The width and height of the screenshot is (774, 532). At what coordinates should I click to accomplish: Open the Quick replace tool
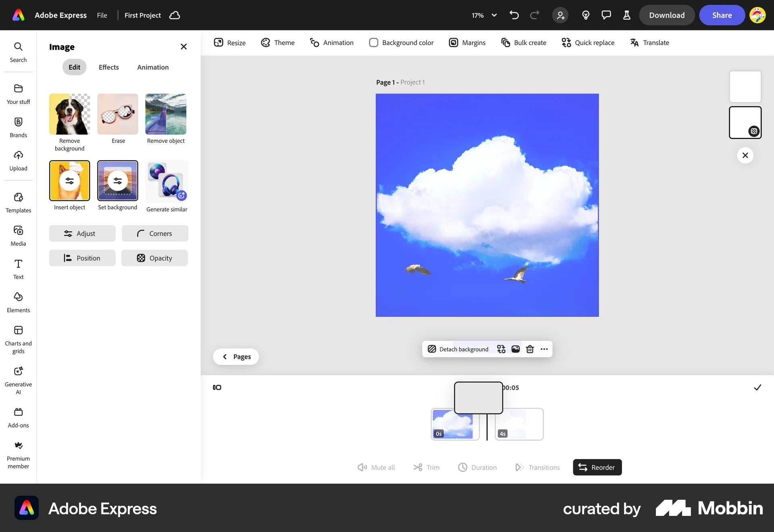click(x=588, y=43)
